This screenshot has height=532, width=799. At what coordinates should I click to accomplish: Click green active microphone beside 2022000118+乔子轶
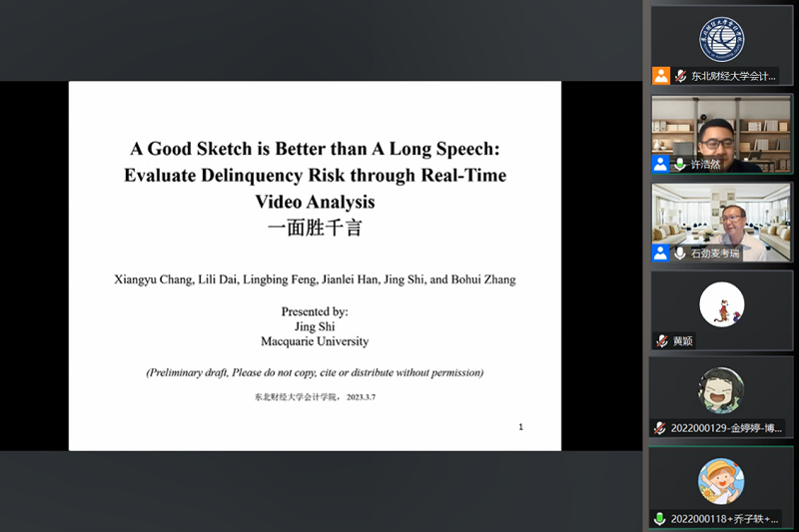[x=661, y=518]
